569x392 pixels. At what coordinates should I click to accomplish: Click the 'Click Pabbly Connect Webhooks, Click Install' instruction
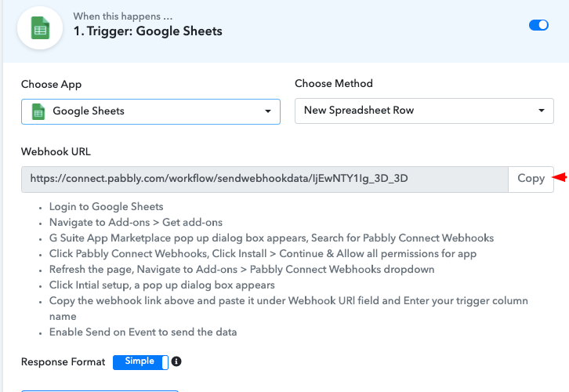coord(263,254)
